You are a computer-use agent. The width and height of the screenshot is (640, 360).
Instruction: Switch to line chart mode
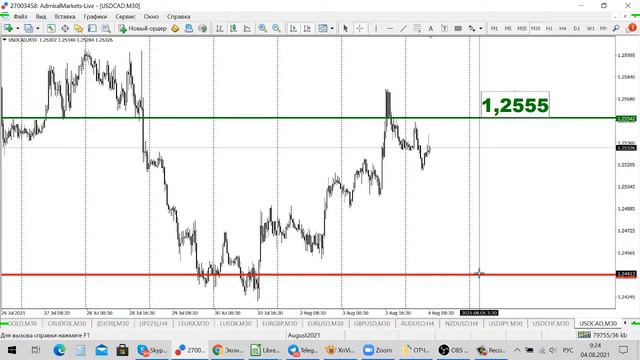click(247, 28)
